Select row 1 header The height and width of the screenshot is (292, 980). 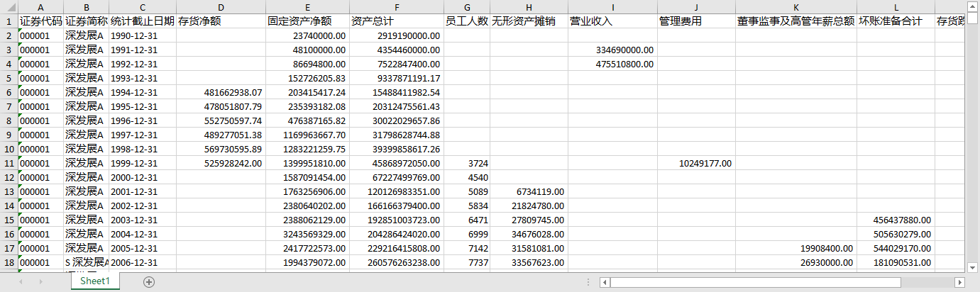(x=9, y=21)
